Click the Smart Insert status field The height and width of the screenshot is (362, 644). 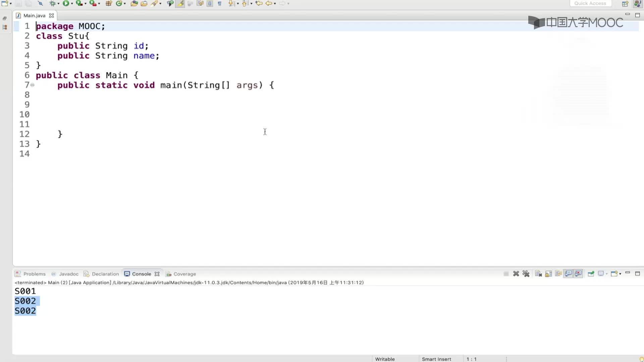[x=436, y=359]
